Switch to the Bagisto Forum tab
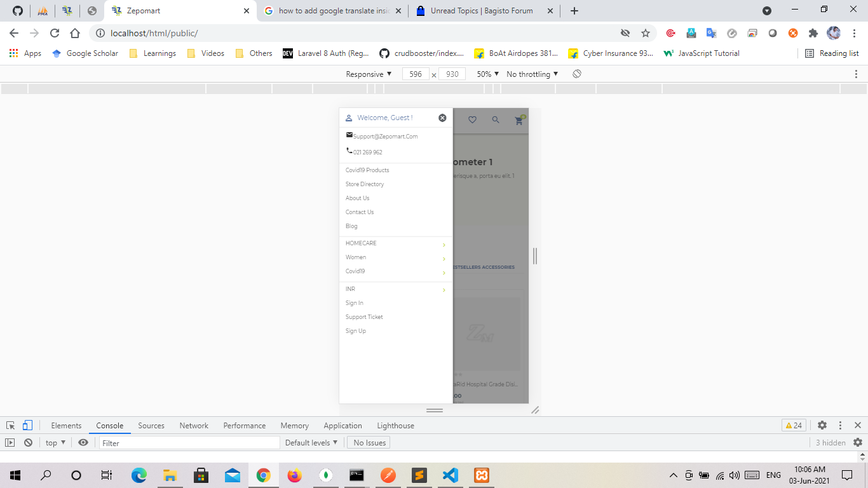 click(x=483, y=11)
